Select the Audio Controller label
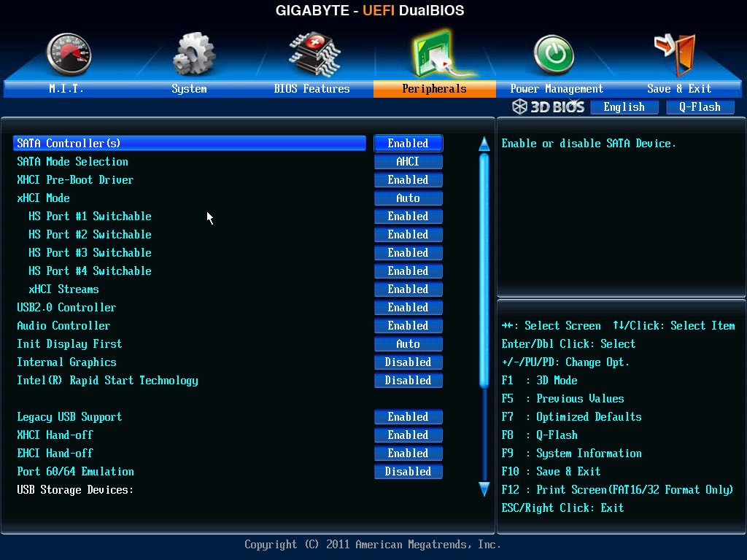The width and height of the screenshot is (747, 560). (63, 326)
